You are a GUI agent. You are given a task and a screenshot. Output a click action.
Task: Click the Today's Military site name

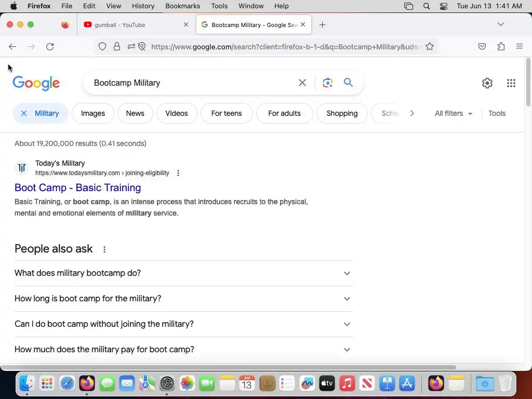pyautogui.click(x=60, y=163)
